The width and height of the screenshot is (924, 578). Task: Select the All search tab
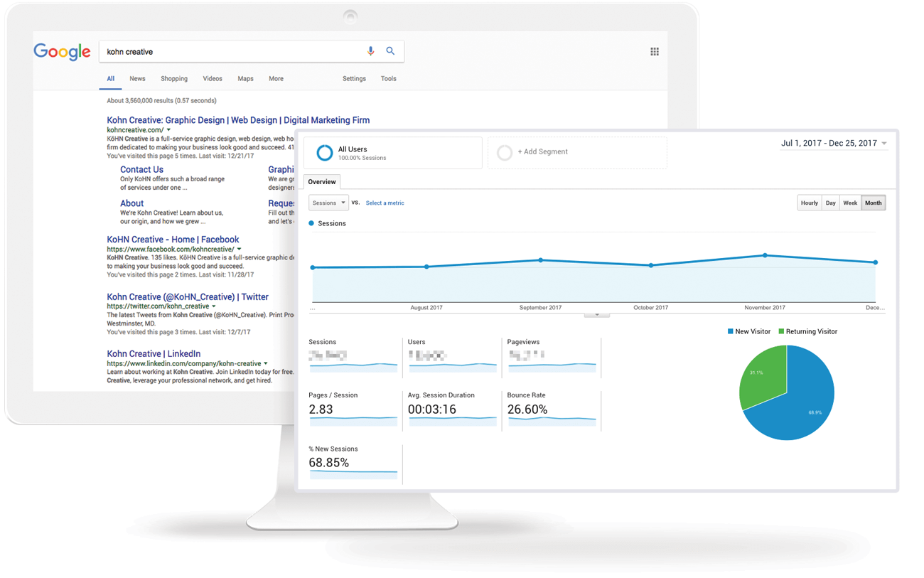coord(110,79)
